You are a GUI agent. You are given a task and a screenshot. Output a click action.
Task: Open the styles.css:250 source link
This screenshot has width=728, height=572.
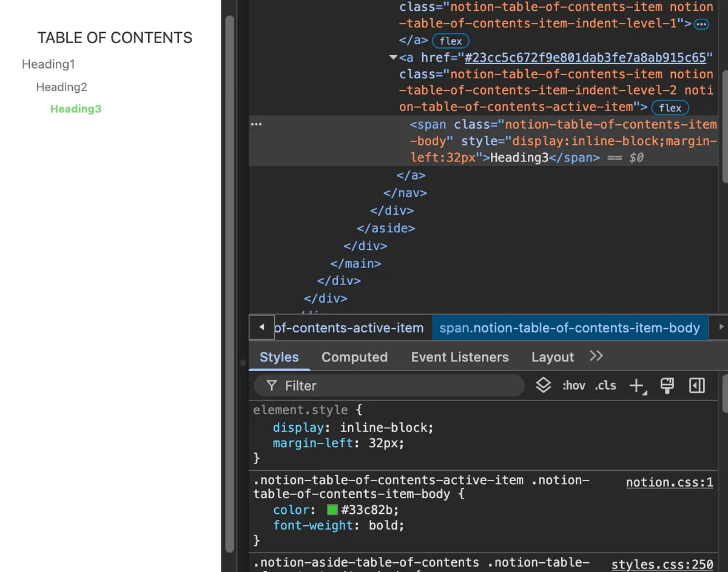point(662,565)
